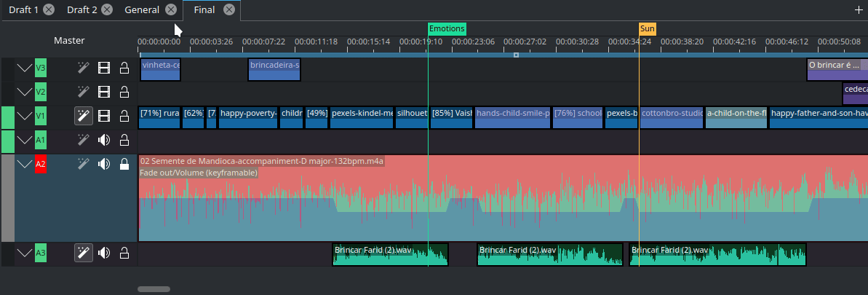
Task: Click the effects wand icon on track A2
Action: (x=84, y=164)
